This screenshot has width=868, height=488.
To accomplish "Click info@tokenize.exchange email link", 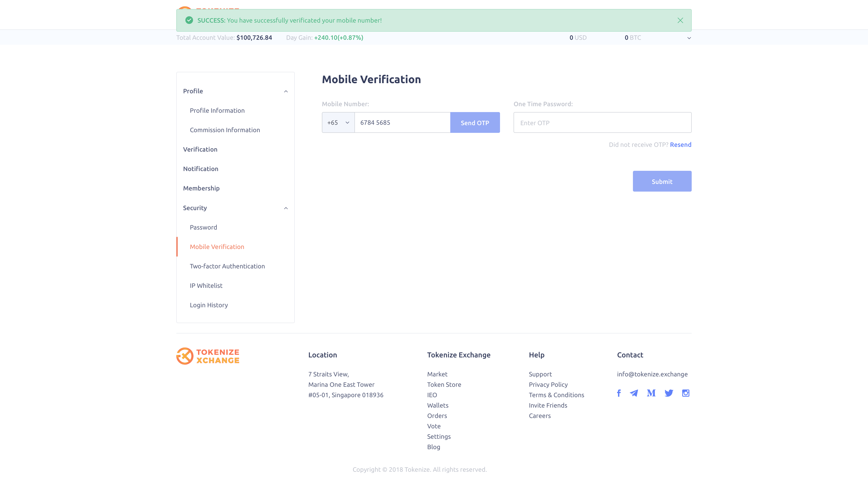I will coord(652,374).
